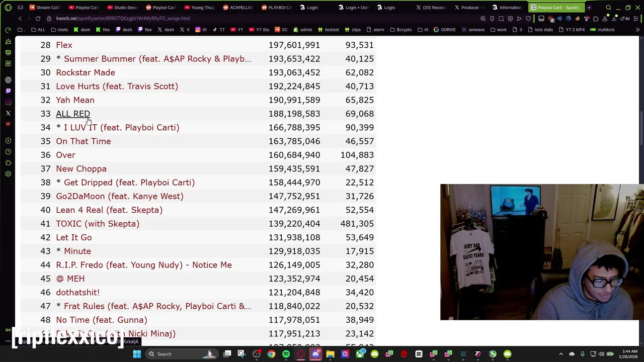
Task: Open the Settings gear icon in sidebar
Action: point(8,174)
